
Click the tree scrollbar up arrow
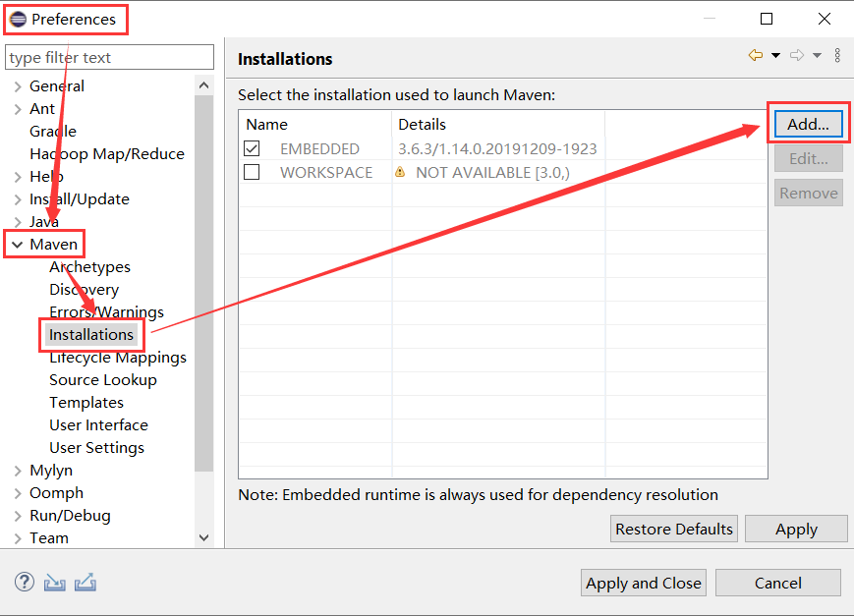tap(203, 84)
